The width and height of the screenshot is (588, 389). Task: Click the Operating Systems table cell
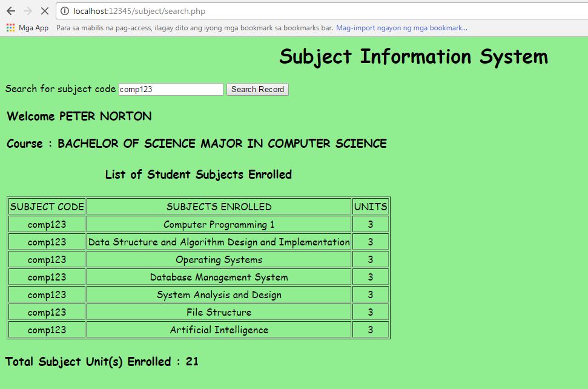[x=219, y=259]
